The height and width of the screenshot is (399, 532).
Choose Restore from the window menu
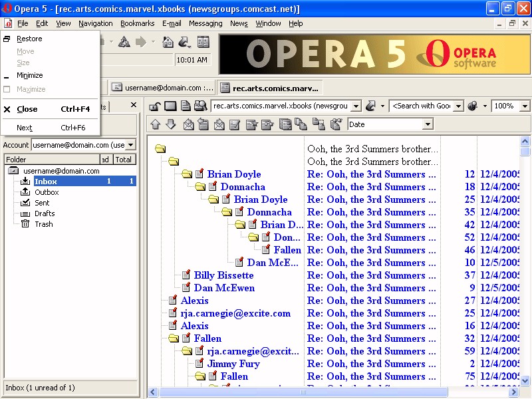click(x=51, y=39)
